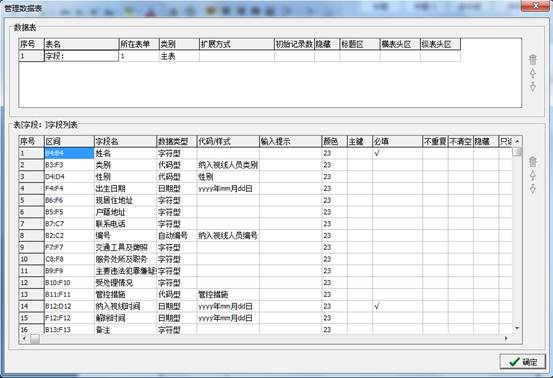The image size is (553, 378).
Task: Open 代码/样式 cell showing 管控措施
Action: (x=228, y=294)
